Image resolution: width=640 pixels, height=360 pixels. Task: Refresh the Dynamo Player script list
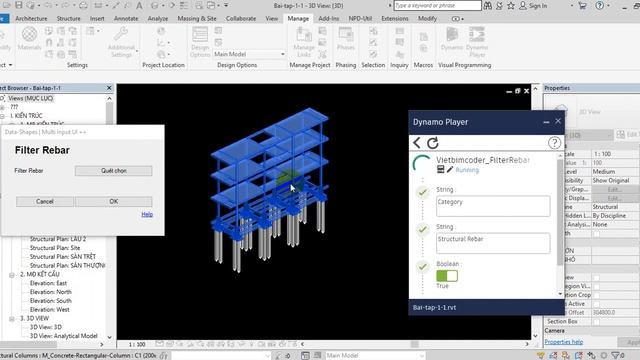click(433, 143)
